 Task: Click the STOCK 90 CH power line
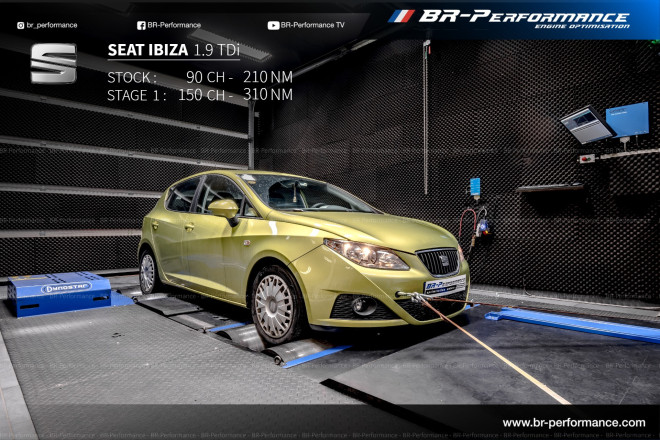tap(199, 77)
